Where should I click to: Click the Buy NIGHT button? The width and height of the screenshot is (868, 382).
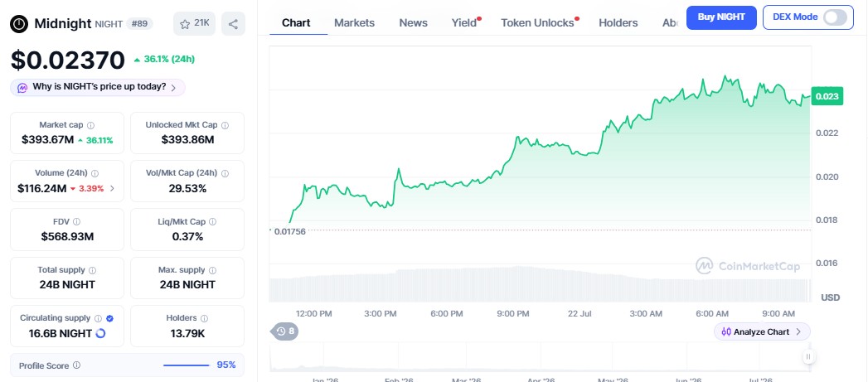click(721, 17)
